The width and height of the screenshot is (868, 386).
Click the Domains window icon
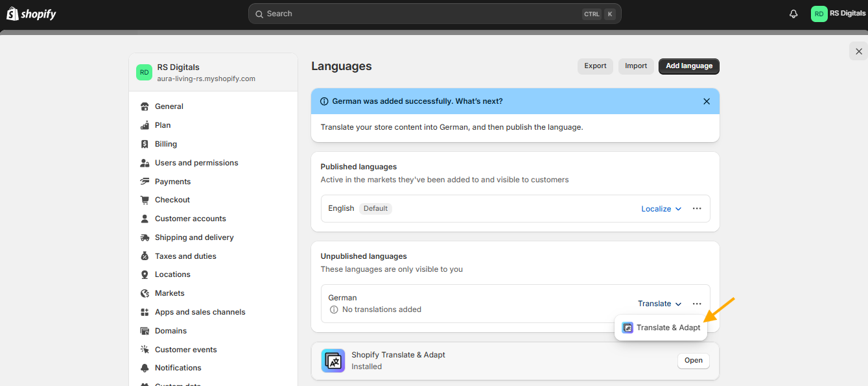tap(145, 331)
